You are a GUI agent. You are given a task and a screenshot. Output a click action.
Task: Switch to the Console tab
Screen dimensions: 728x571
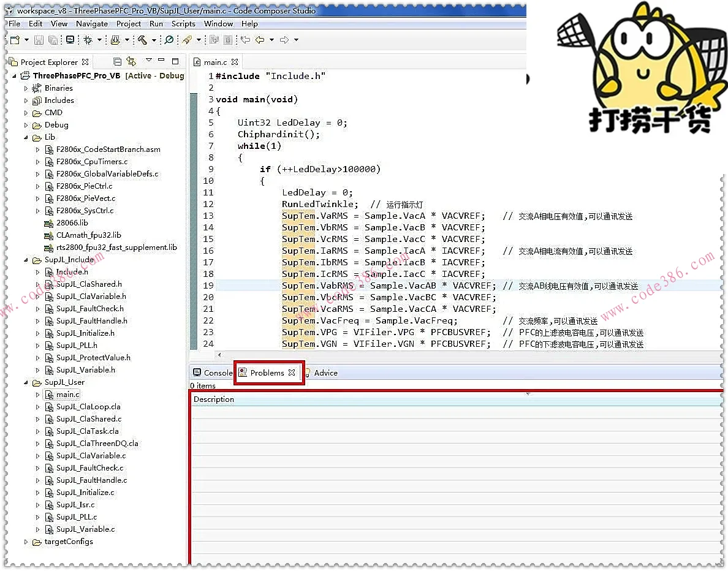pos(213,372)
